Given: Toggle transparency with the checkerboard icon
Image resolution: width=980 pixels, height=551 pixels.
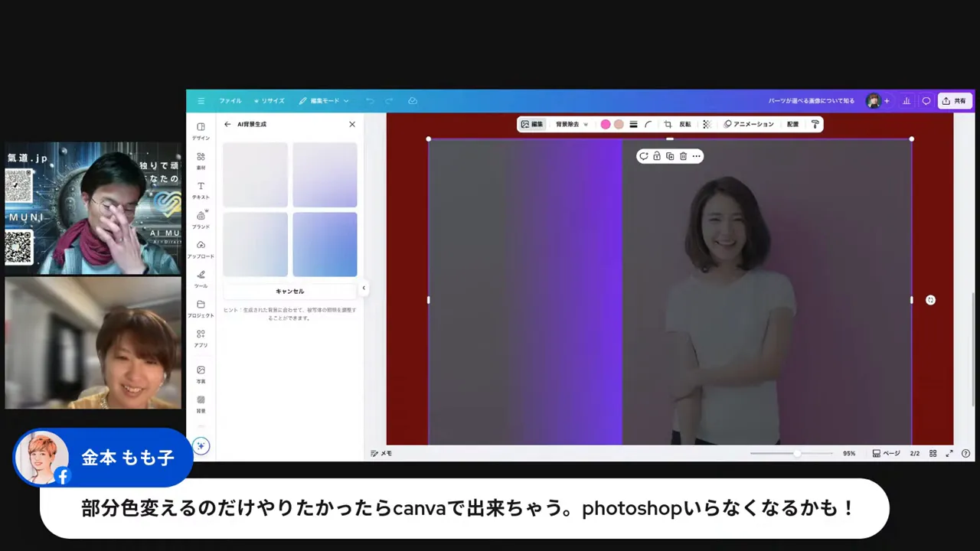Looking at the screenshot, I should pyautogui.click(x=706, y=124).
